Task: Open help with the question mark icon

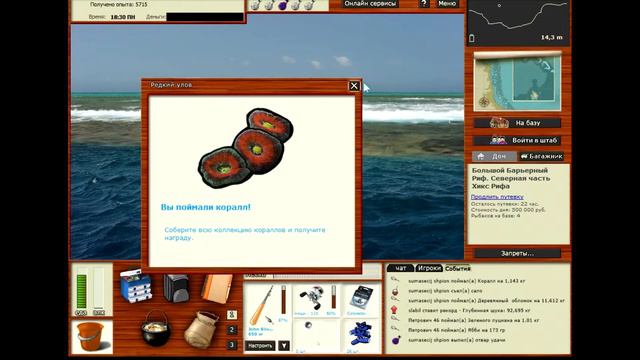Action: tap(424, 4)
